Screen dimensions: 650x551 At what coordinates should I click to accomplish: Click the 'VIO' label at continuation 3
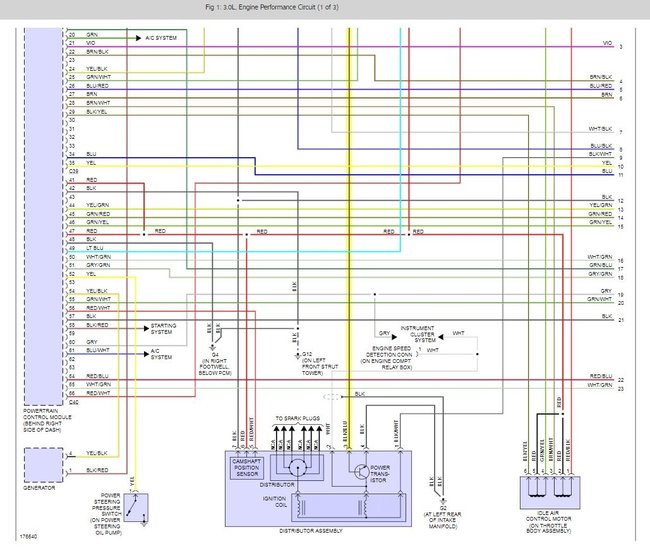[607, 43]
